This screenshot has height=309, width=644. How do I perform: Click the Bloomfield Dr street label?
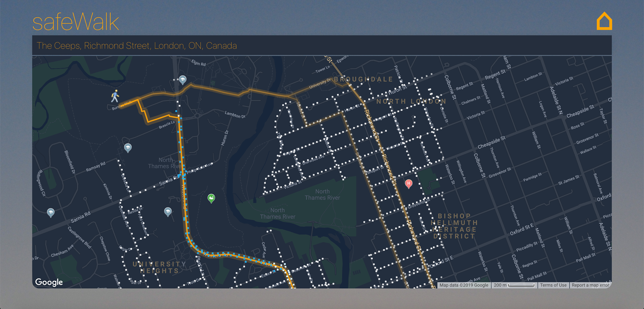click(x=70, y=162)
